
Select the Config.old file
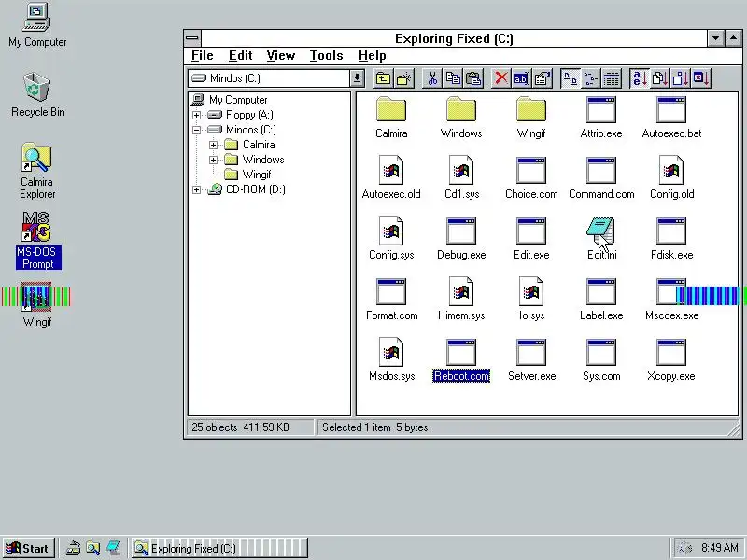click(x=671, y=178)
